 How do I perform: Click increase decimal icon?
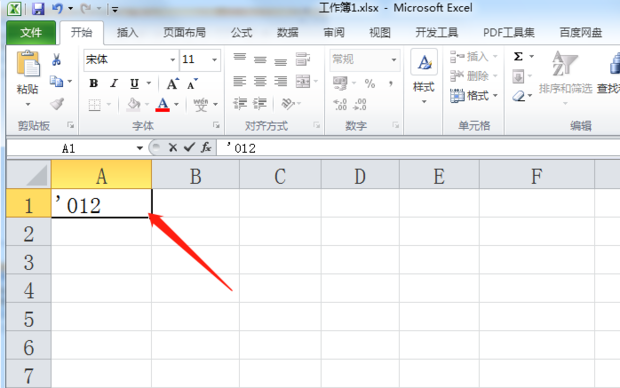click(340, 105)
